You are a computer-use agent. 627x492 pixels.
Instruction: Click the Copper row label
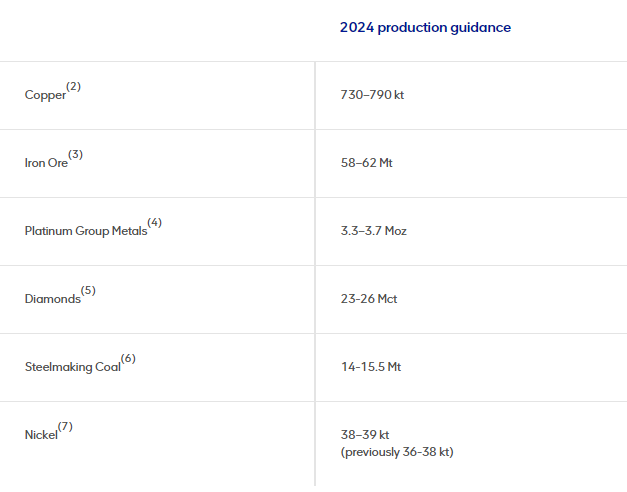[45, 95]
